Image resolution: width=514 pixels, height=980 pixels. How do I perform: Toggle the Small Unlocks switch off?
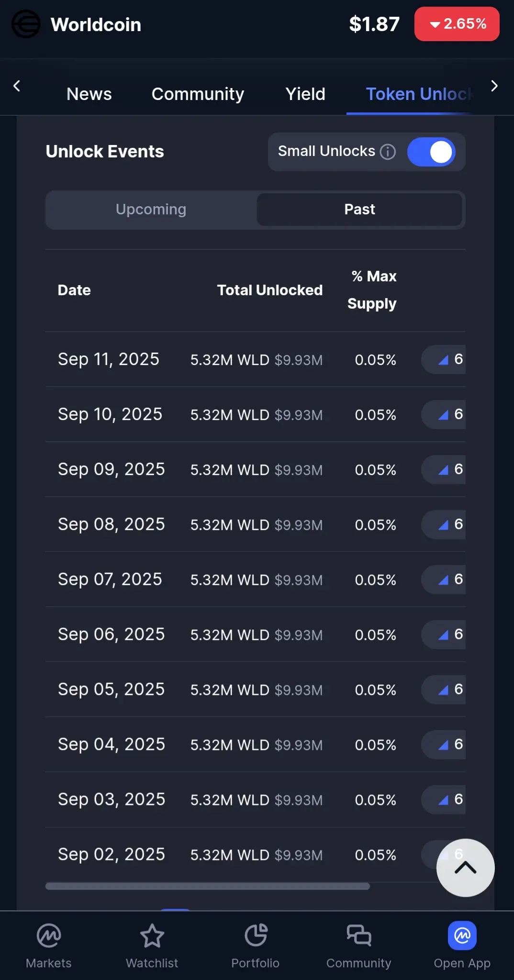tap(431, 152)
